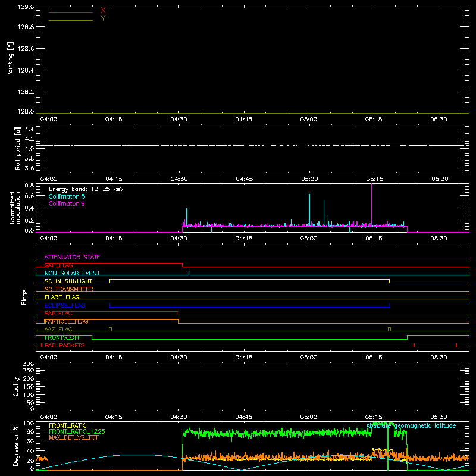Select the SC_IN_SUNLIGHT flag label

(68, 281)
